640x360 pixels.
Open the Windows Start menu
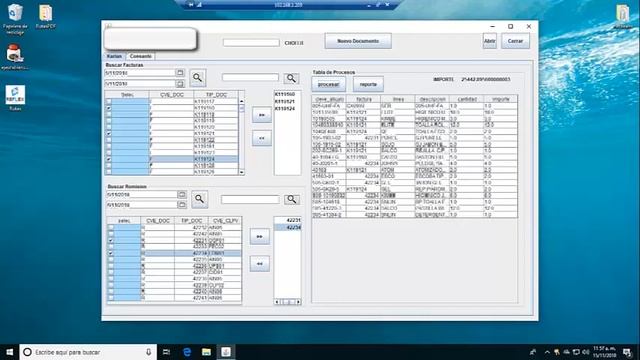point(9,352)
